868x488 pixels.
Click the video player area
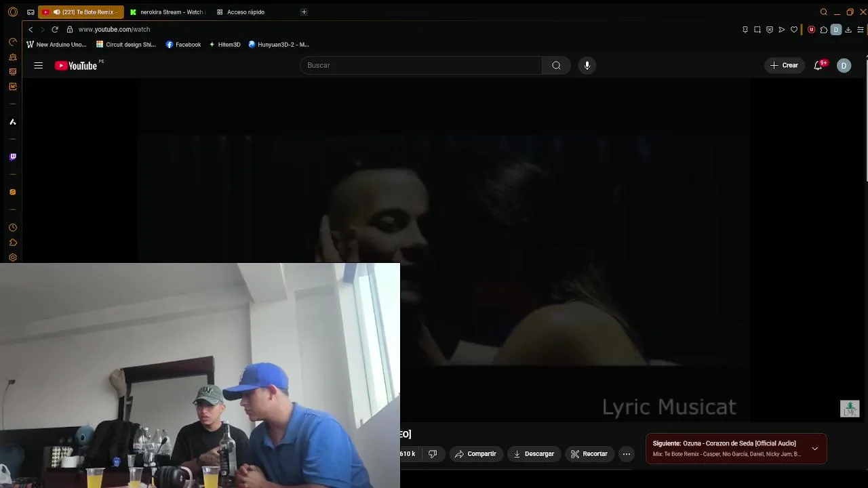tap(444, 251)
